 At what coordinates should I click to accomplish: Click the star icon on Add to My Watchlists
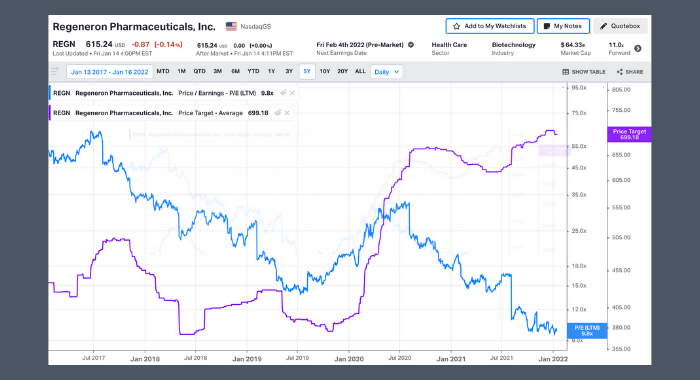456,26
